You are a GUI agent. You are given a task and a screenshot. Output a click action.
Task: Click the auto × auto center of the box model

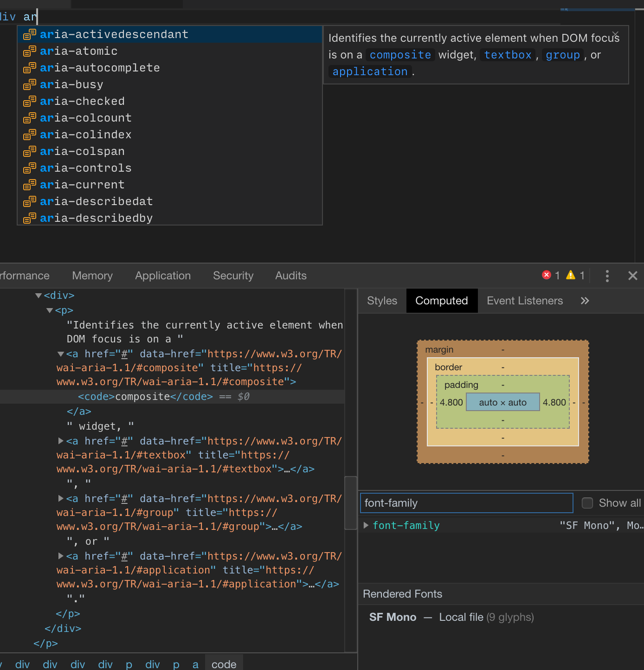pyautogui.click(x=502, y=402)
